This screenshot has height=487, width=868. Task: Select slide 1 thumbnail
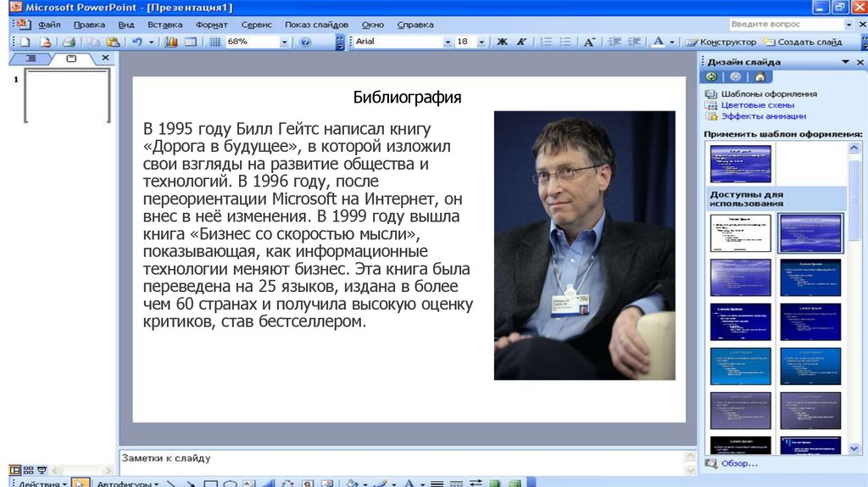point(67,95)
